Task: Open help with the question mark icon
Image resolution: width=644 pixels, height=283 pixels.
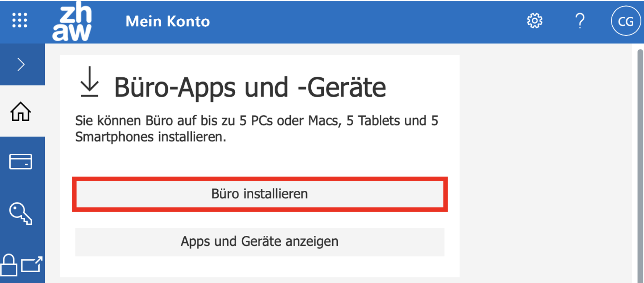Action: click(580, 21)
